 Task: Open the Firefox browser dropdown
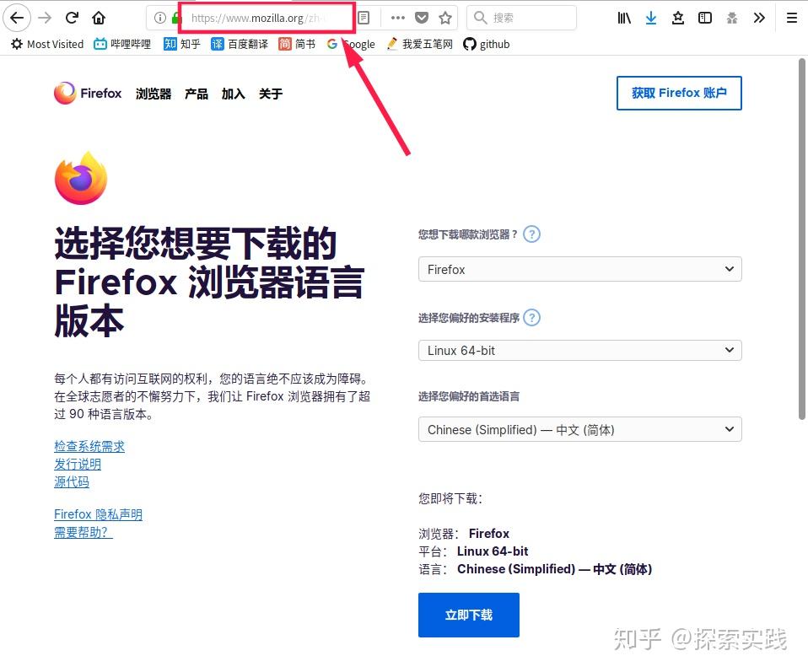tap(580, 269)
